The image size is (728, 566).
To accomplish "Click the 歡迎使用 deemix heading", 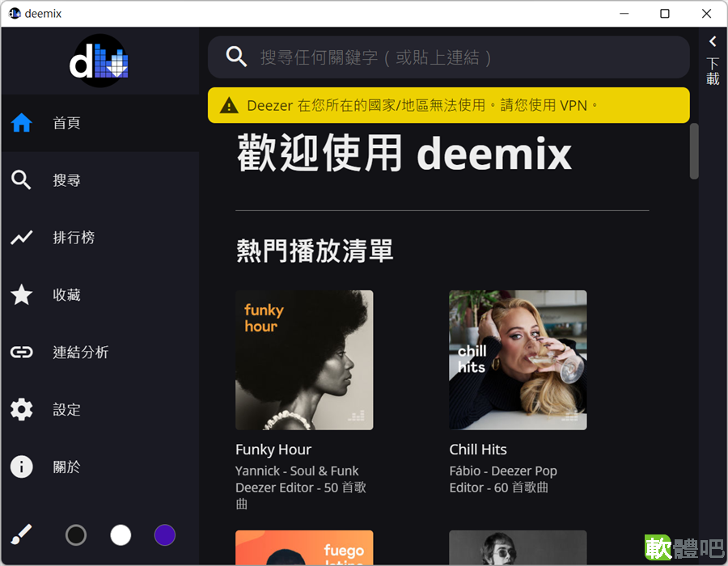I will point(404,153).
